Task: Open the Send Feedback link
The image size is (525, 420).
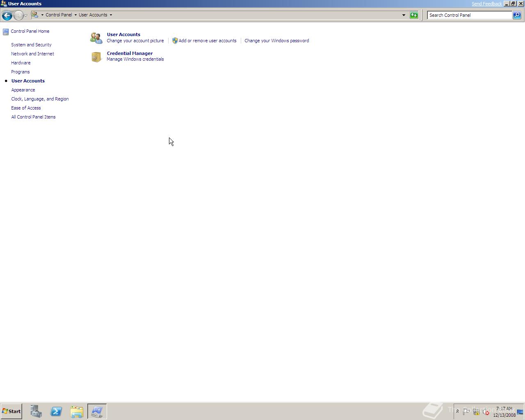Action: [x=486, y=4]
